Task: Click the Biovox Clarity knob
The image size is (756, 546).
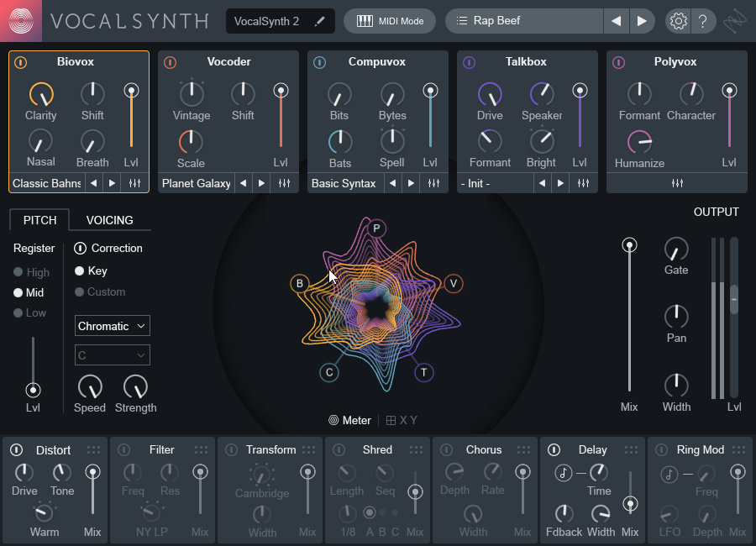Action: click(41, 94)
